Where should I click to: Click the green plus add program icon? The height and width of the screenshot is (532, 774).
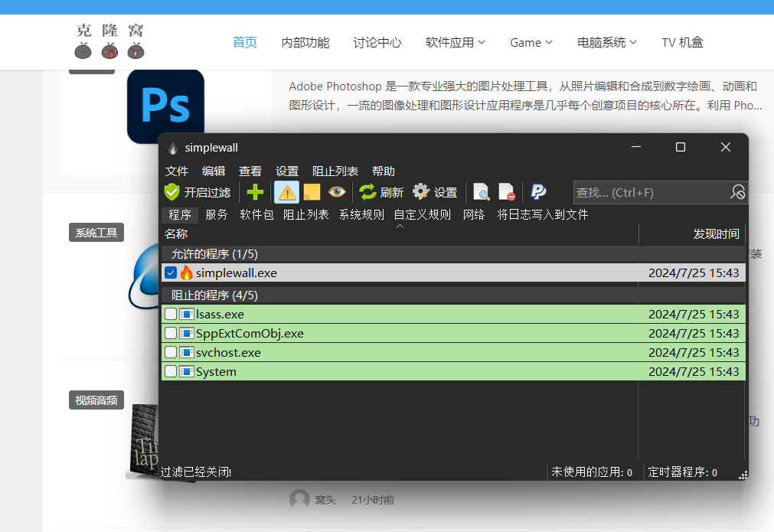[255, 192]
